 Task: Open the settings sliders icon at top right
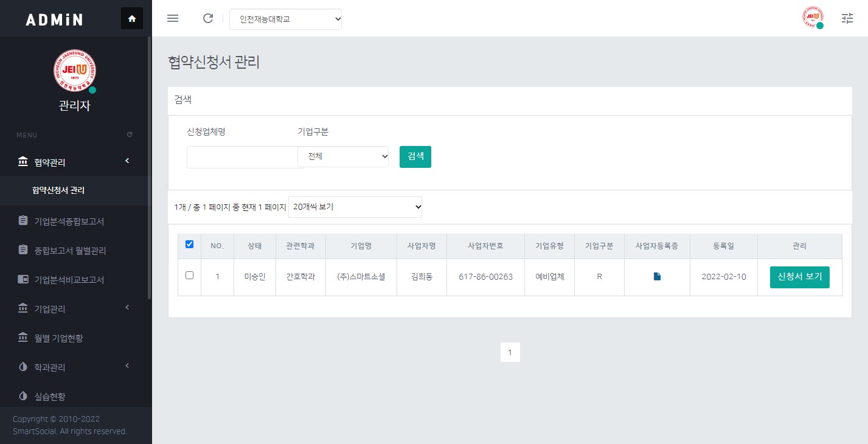(847, 18)
